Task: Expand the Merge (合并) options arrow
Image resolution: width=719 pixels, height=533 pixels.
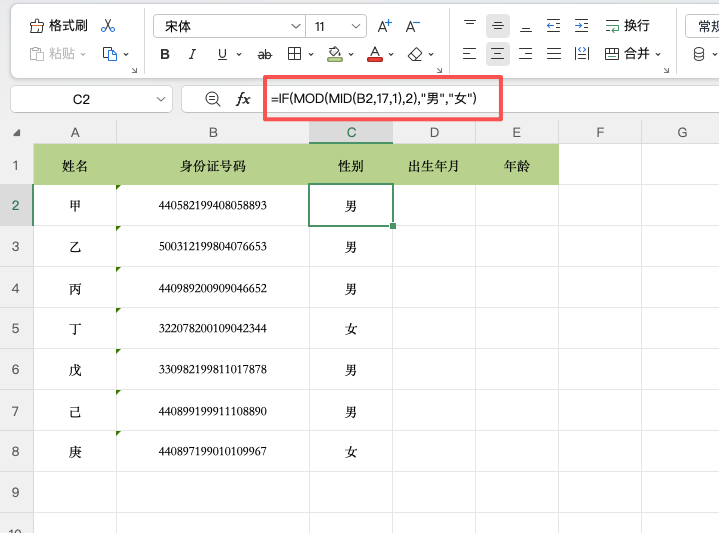Action: [x=658, y=54]
